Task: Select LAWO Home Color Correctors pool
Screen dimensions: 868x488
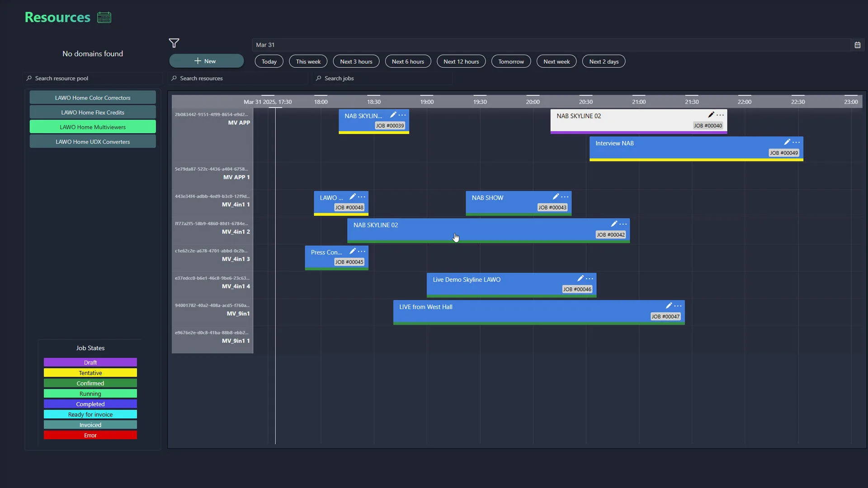Action: coord(93,98)
